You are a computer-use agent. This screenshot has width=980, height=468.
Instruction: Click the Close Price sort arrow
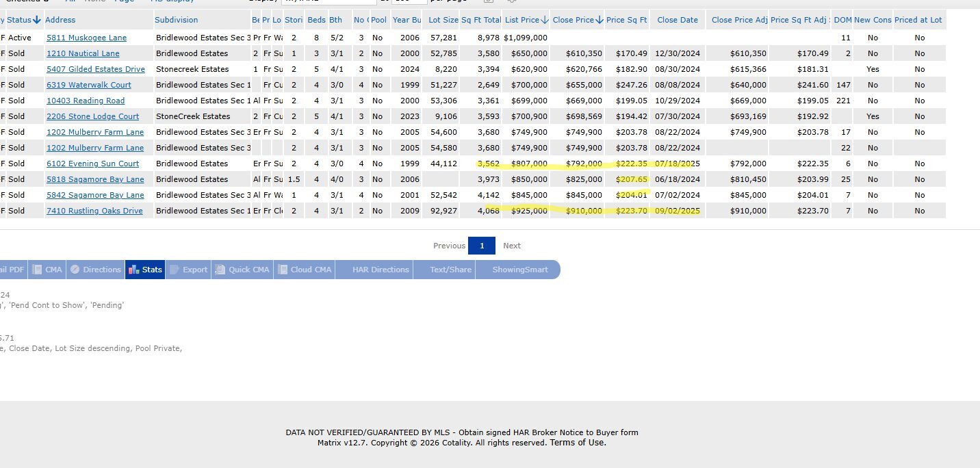click(599, 20)
